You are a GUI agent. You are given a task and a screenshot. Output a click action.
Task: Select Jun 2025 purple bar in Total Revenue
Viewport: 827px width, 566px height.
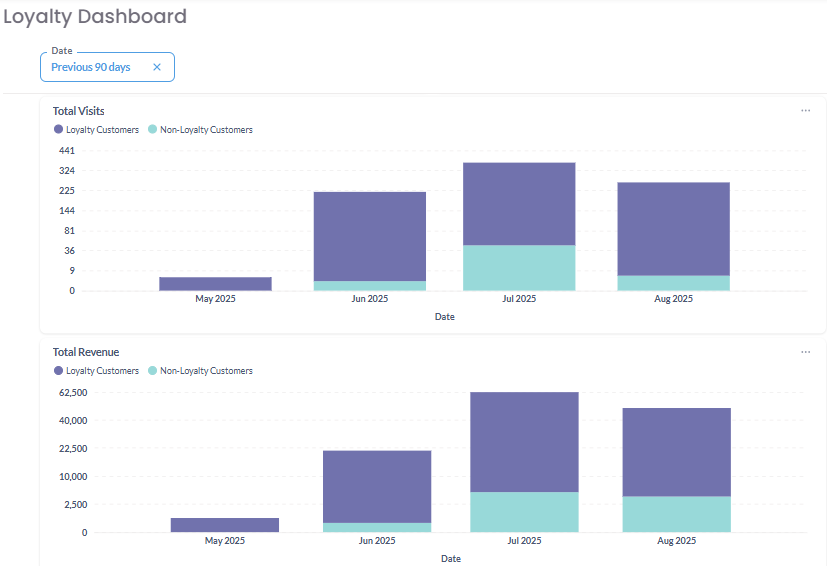coord(377,486)
